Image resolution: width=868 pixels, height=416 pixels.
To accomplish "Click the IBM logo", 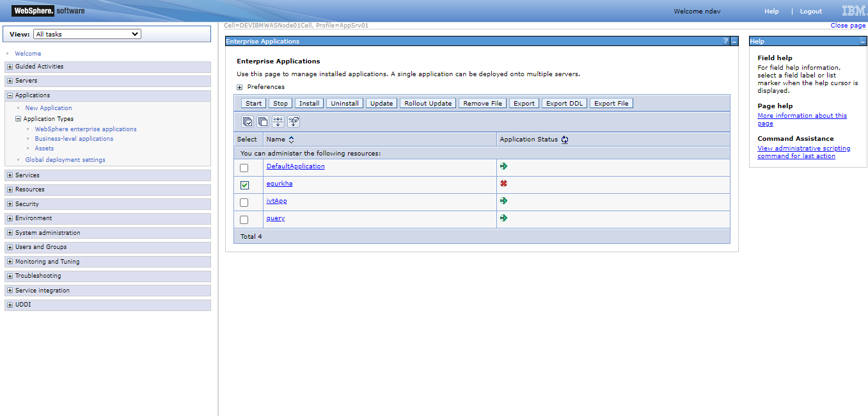I will point(854,11).
